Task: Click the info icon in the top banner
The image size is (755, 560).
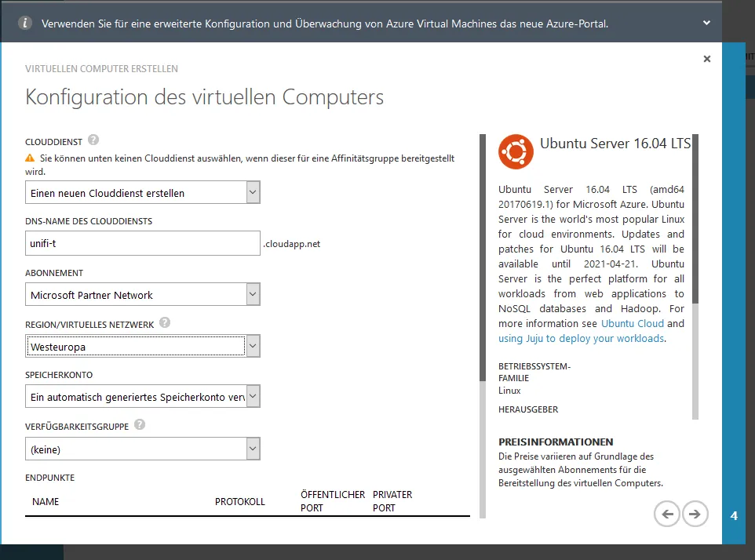Action: click(24, 23)
